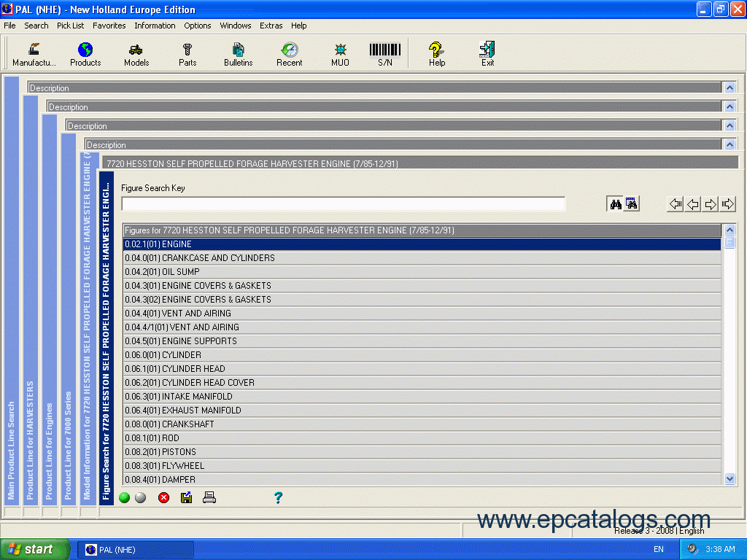Select 0.06.3(01) INTAKE MANIFOLD row
This screenshot has width=747, height=560.
(x=422, y=396)
